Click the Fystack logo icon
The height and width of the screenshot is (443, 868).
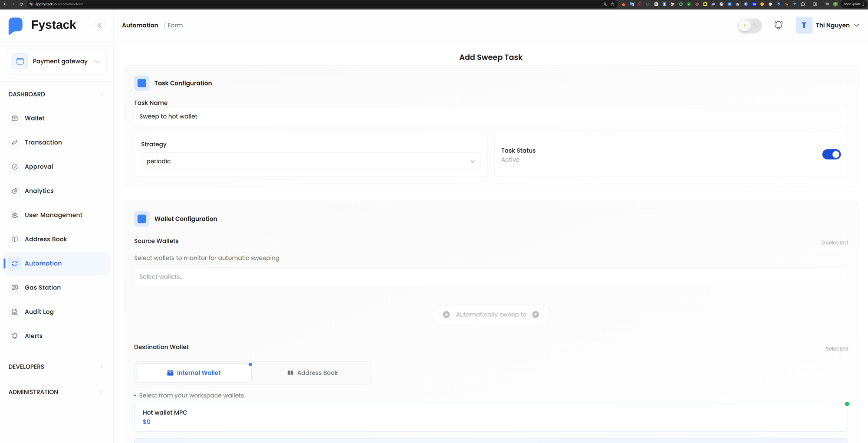pyautogui.click(x=16, y=26)
